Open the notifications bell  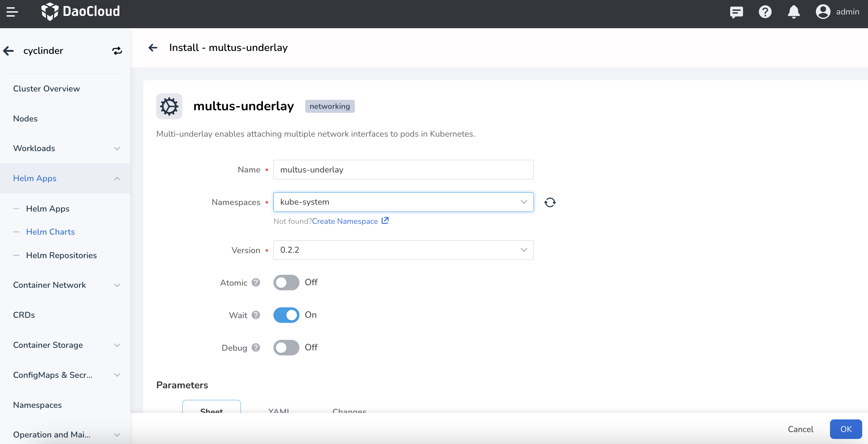(794, 12)
